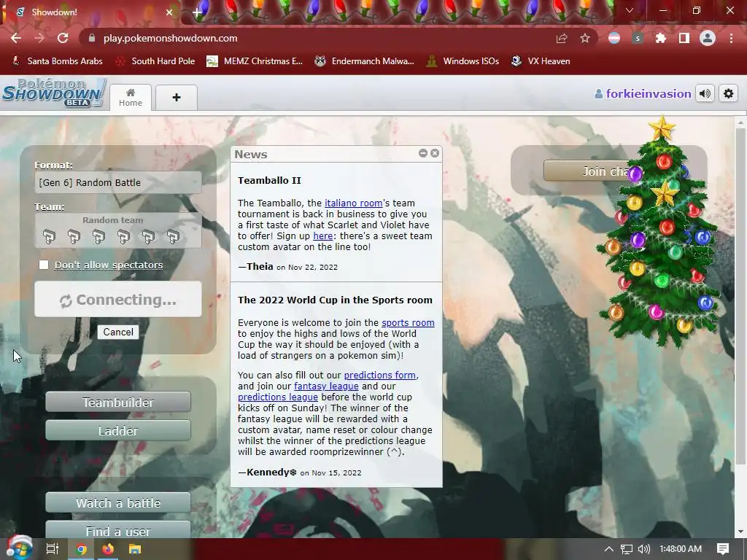747x560 pixels.
Task: Open VX Heaven bookmark
Action: point(541,61)
